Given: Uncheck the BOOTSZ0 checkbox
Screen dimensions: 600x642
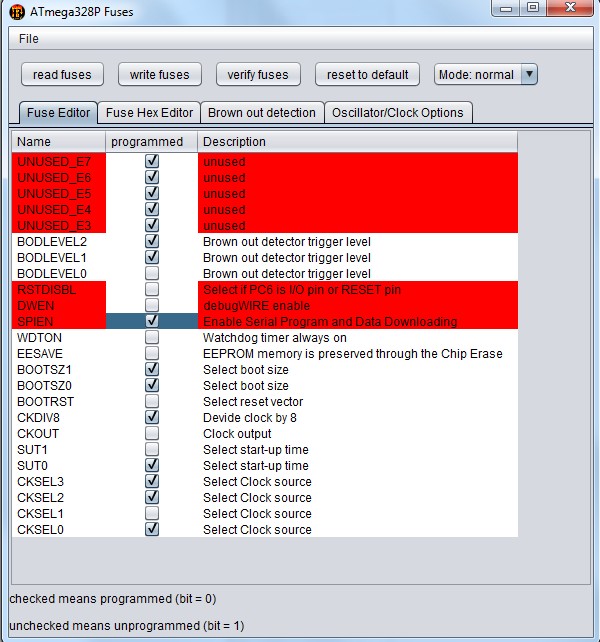Looking at the screenshot, I should coord(152,385).
